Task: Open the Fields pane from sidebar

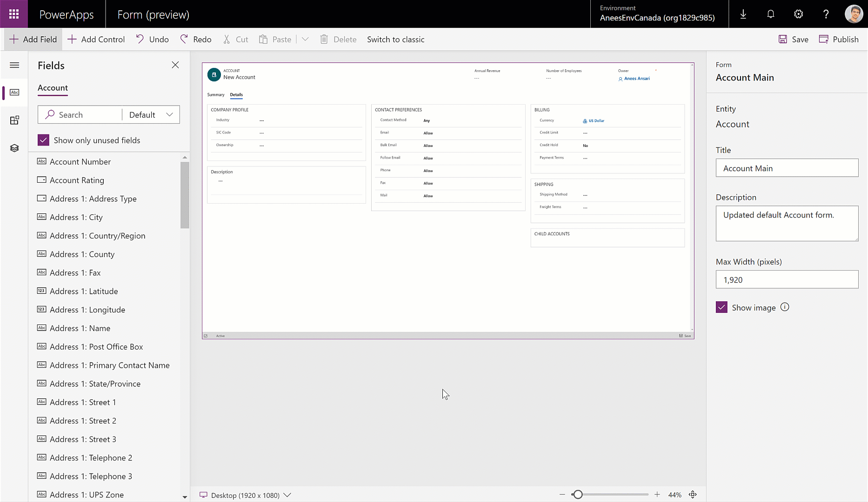Action: pos(14,92)
